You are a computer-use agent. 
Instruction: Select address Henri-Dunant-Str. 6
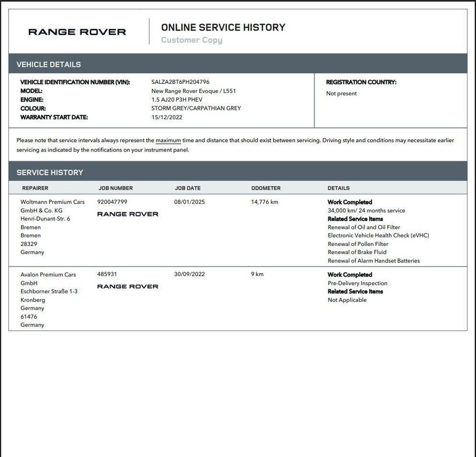click(x=45, y=218)
